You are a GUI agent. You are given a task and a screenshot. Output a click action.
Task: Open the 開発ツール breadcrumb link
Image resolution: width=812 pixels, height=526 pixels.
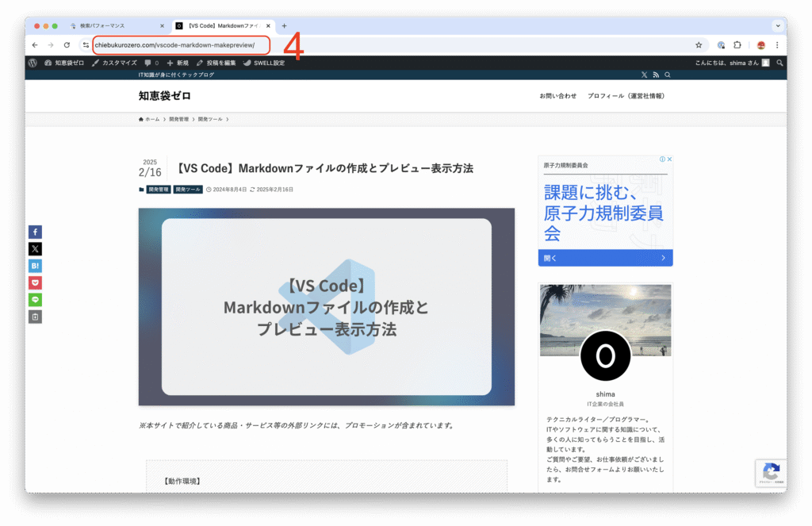209,119
